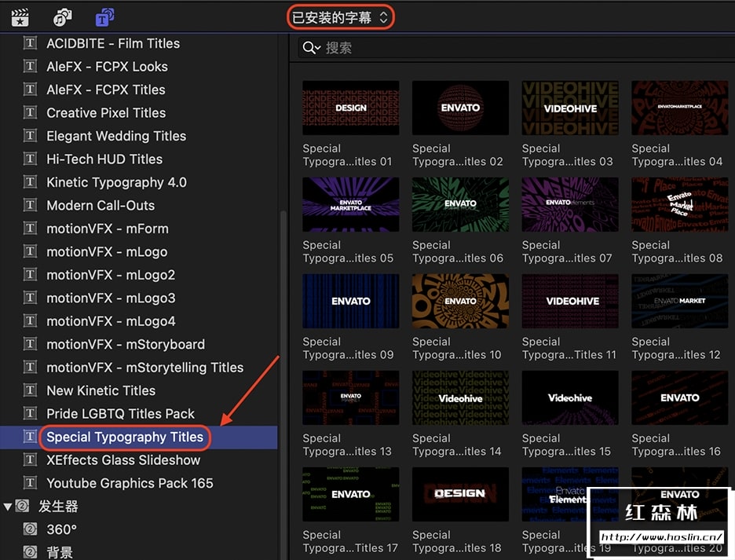
Task: Click the title icon beside Kinetic Typography 4.0
Action: (x=30, y=182)
